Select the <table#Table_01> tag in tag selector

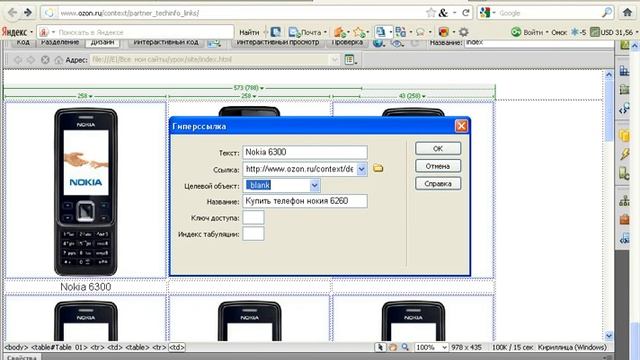click(x=60, y=347)
